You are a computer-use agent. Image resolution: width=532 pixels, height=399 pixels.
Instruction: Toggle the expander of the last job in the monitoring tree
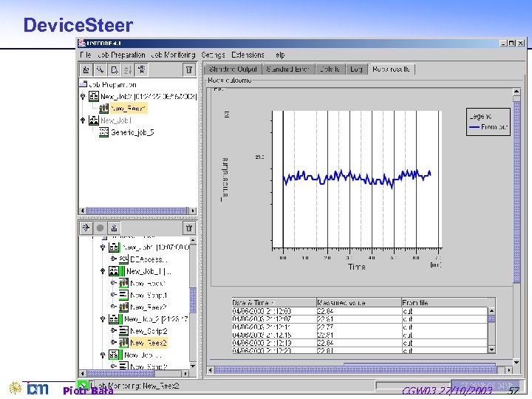click(x=103, y=355)
